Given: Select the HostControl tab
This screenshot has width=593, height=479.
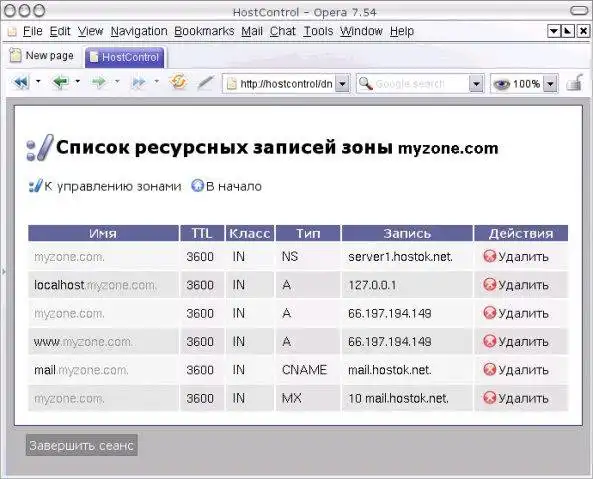Looking at the screenshot, I should [124, 57].
